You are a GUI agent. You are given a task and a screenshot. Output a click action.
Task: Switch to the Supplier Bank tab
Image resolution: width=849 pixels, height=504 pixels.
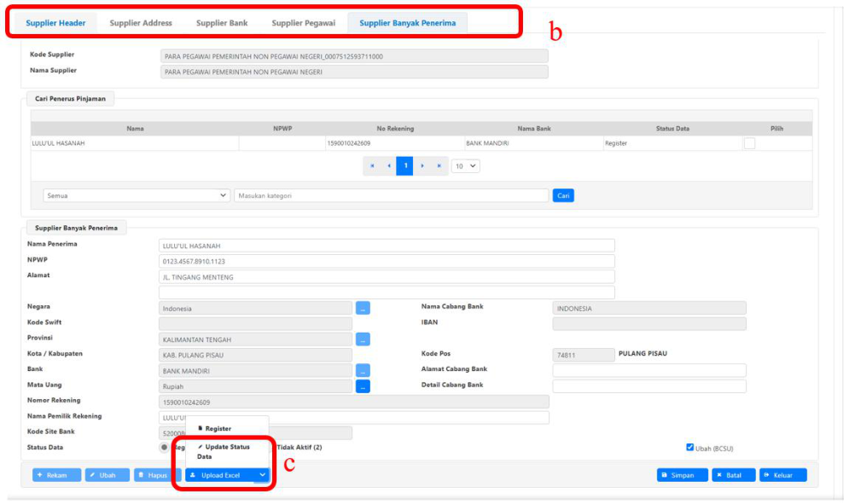(x=222, y=23)
